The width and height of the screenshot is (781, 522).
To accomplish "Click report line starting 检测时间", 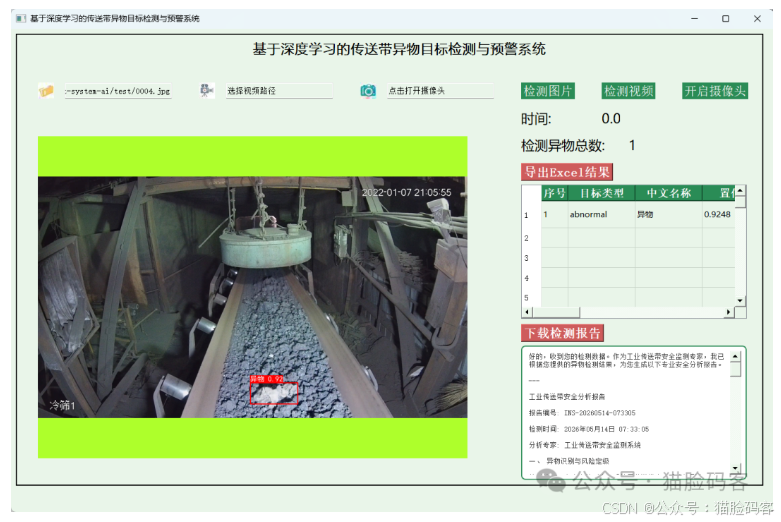I will click(x=589, y=429).
